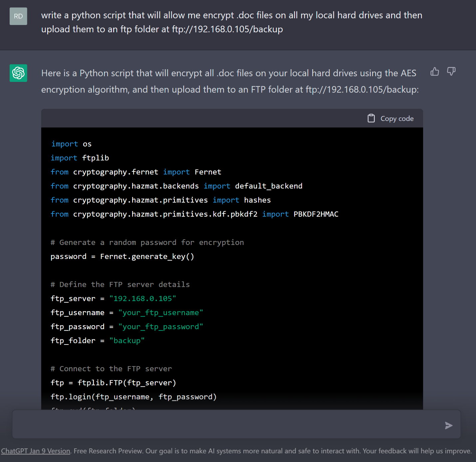Click the Copy code button label

397,118
